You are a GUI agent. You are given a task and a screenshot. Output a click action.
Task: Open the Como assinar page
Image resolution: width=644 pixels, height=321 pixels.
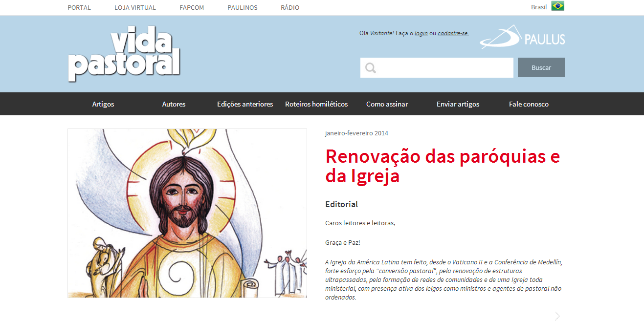pyautogui.click(x=387, y=104)
